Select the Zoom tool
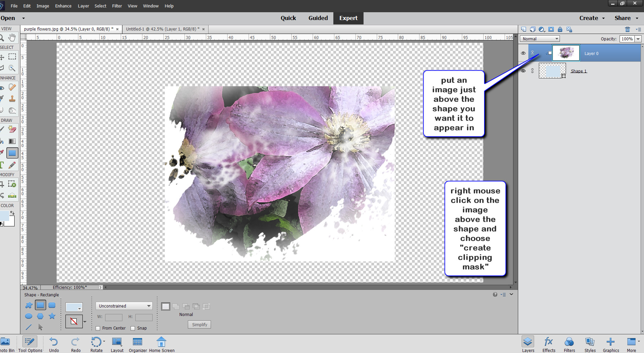The height and width of the screenshot is (353, 644). point(3,38)
